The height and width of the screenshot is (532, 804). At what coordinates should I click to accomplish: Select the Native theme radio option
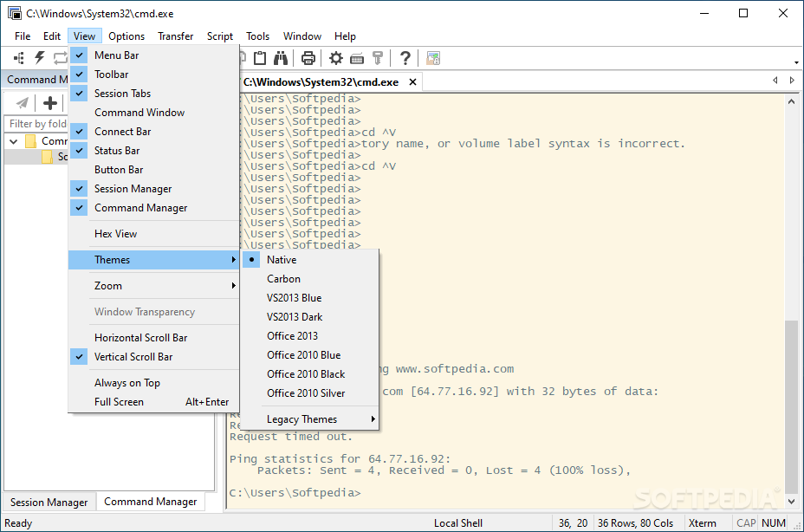[x=309, y=260]
